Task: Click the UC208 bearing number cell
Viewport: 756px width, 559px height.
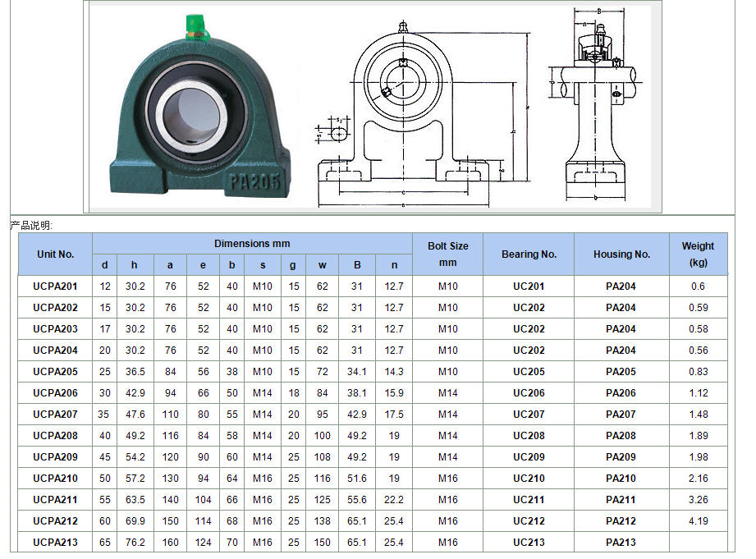Action: click(529, 436)
